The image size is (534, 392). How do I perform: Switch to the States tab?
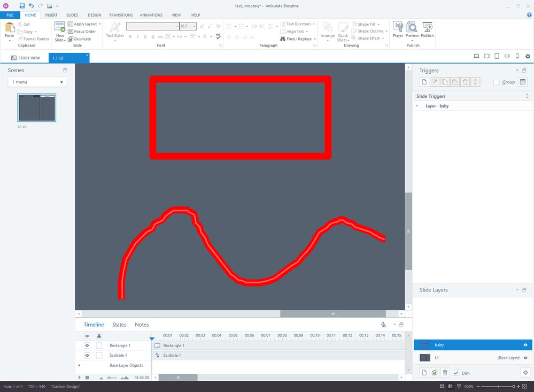pyautogui.click(x=119, y=325)
